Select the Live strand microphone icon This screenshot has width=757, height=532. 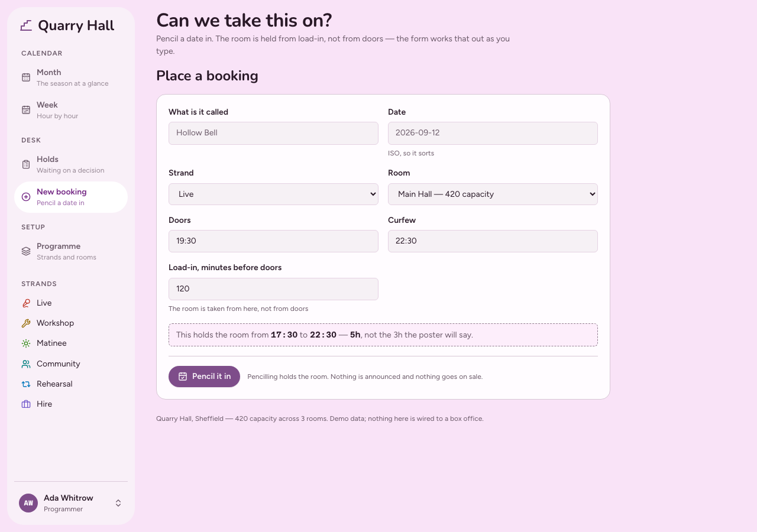(26, 303)
